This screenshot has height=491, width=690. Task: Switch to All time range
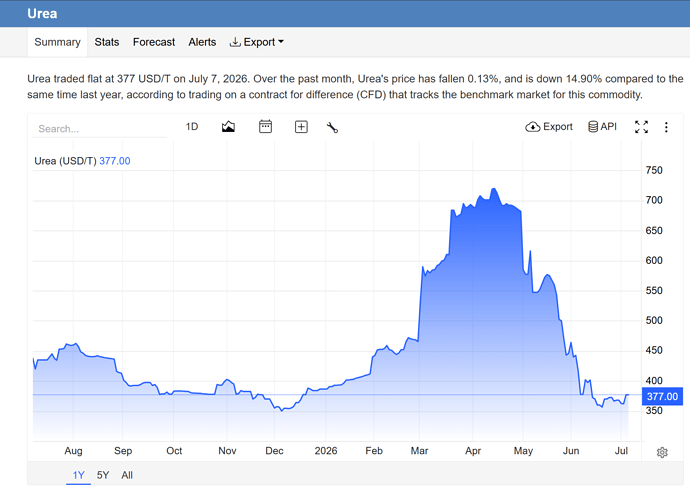(127, 475)
